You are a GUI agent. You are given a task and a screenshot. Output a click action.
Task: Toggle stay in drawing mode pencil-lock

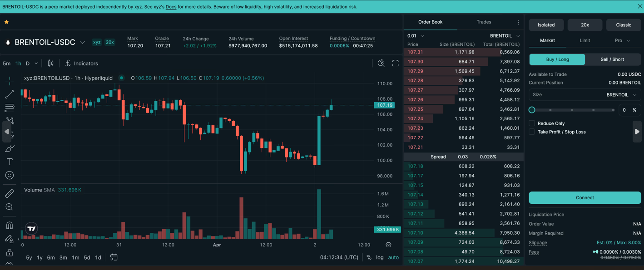[10, 239]
